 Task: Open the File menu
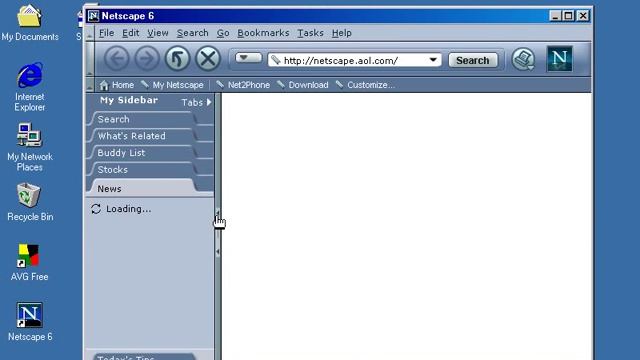pyautogui.click(x=107, y=33)
